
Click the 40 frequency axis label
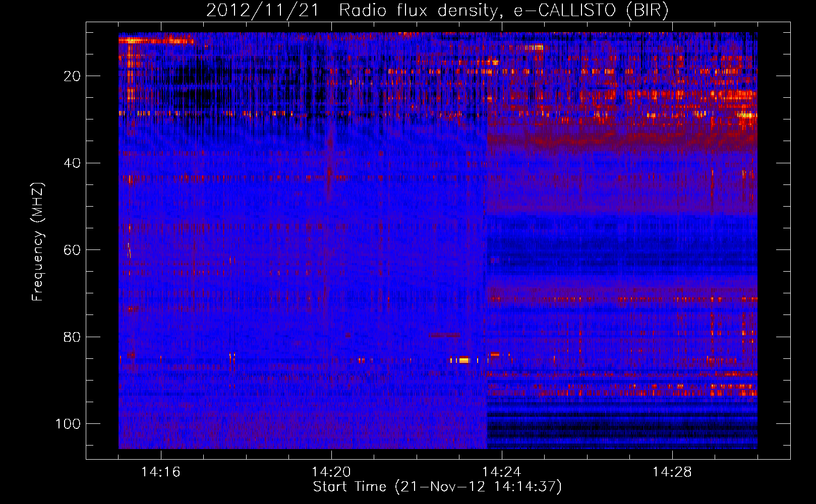pyautogui.click(x=72, y=163)
